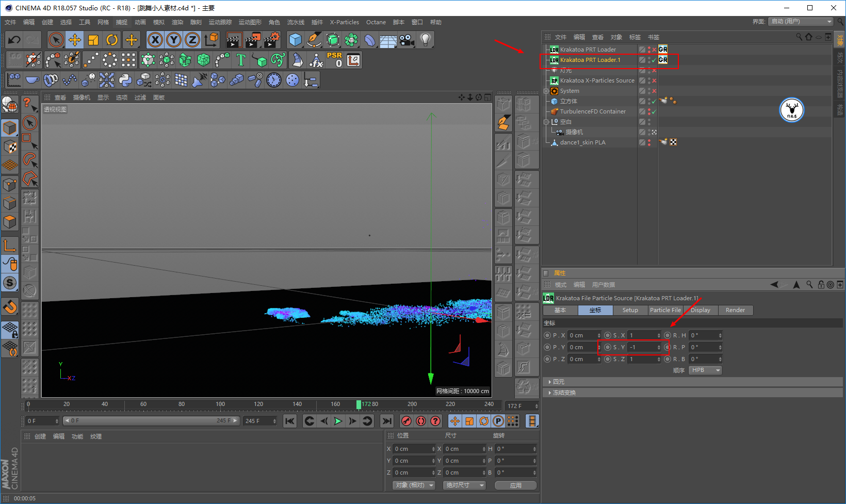Click the green timeline playhead marker
This screenshot has width=846, height=504.
pos(359,405)
